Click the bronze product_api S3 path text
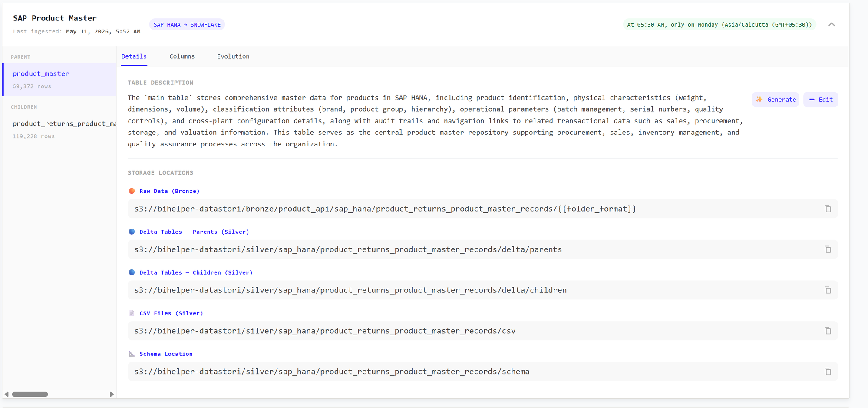Image resolution: width=868 pixels, height=408 pixels. click(386, 209)
